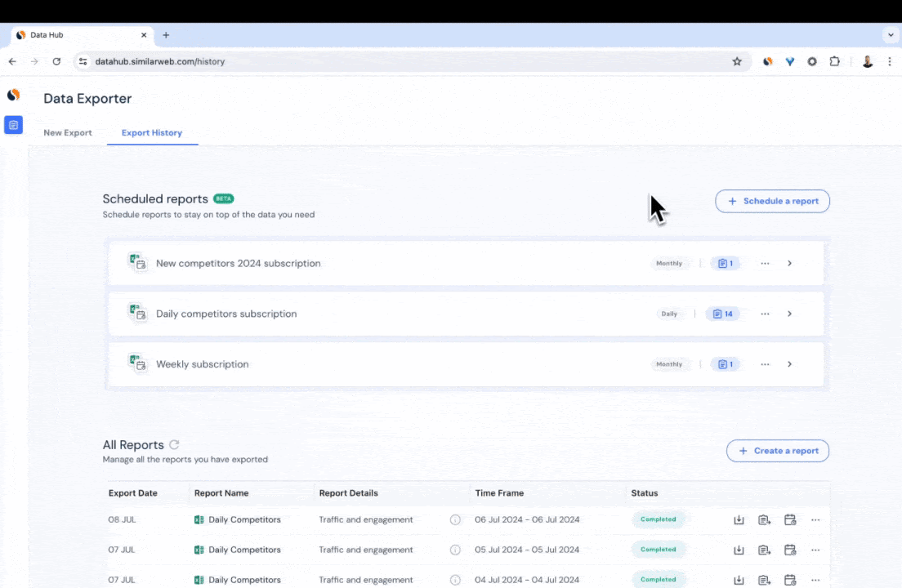This screenshot has height=588, width=902.
Task: Click the report count badge on Daily competitors subscription
Action: tap(722, 314)
